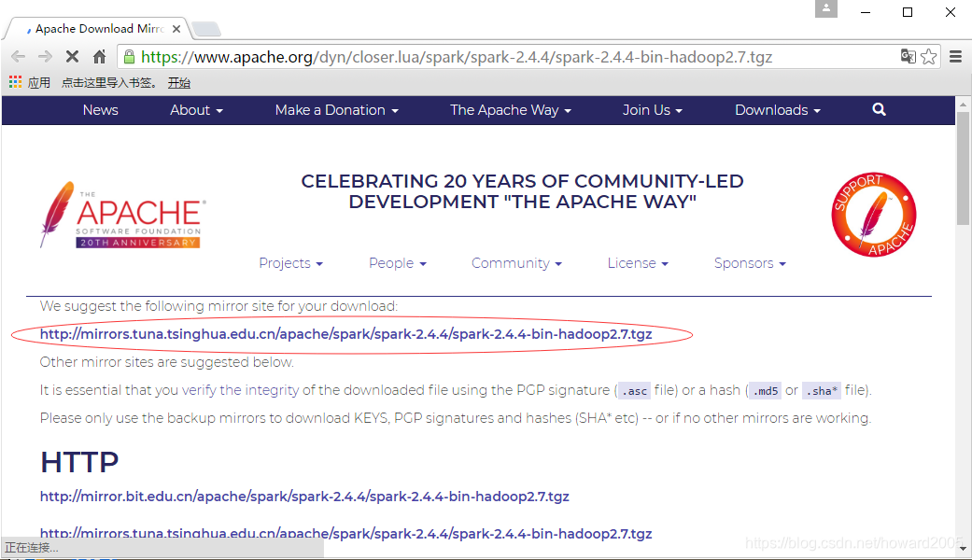The image size is (972, 560).
Task: Close the Apache Download Mirrors tab
Action: click(176, 29)
